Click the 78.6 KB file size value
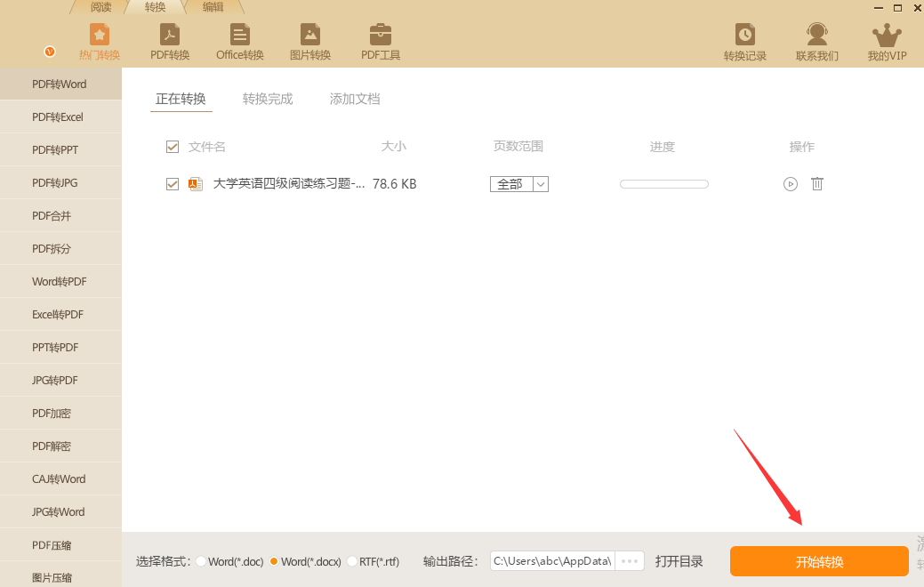This screenshot has width=924, height=587. point(394,184)
